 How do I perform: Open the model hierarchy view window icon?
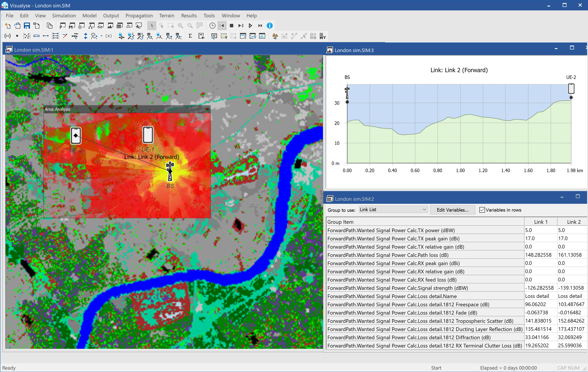pyautogui.click(x=91, y=26)
